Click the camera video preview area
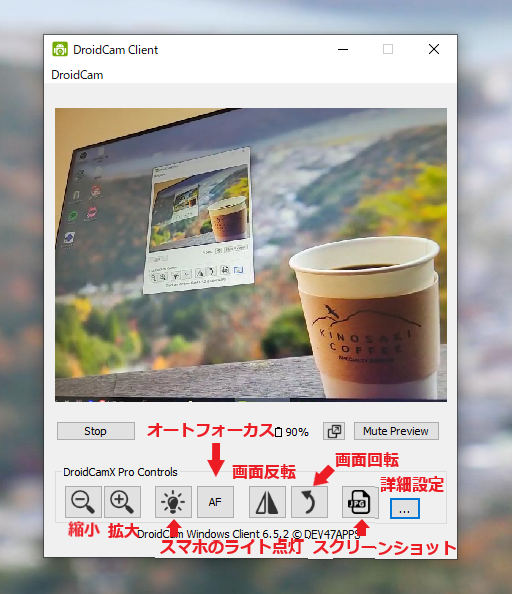 coord(251,255)
